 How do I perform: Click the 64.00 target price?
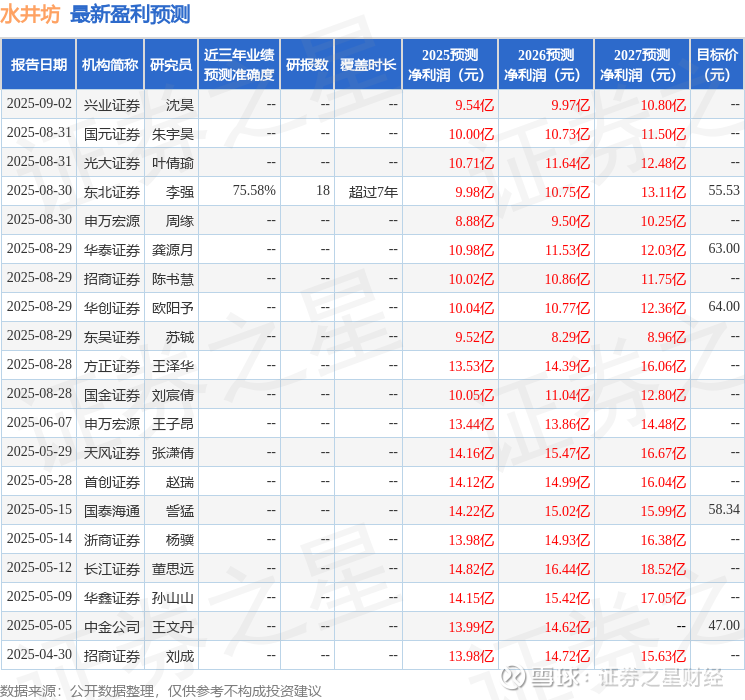724,307
